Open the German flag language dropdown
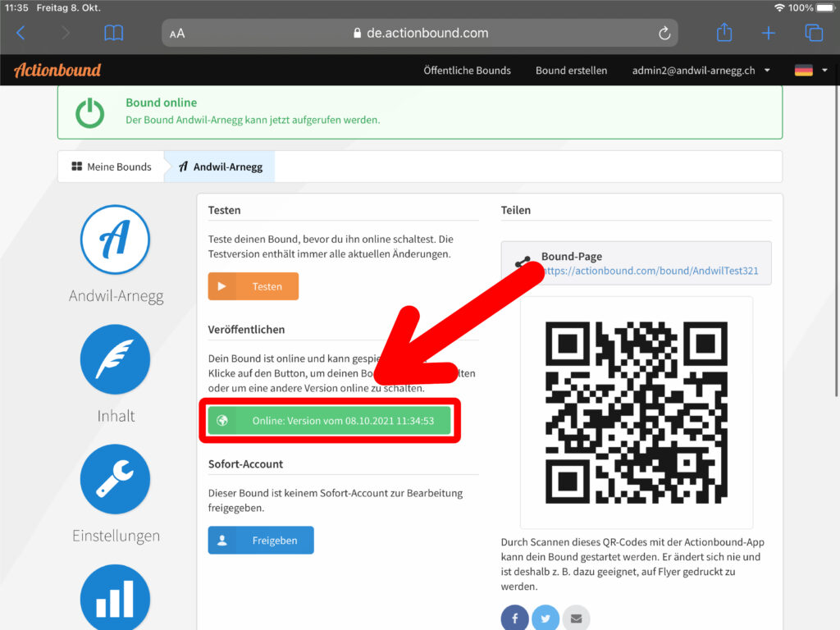This screenshot has width=840, height=630. coord(810,71)
